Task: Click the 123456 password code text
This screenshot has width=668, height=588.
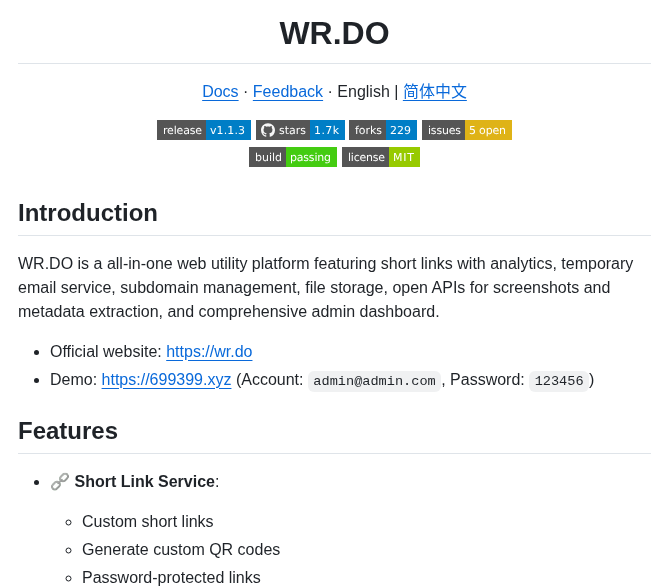Action: [559, 380]
